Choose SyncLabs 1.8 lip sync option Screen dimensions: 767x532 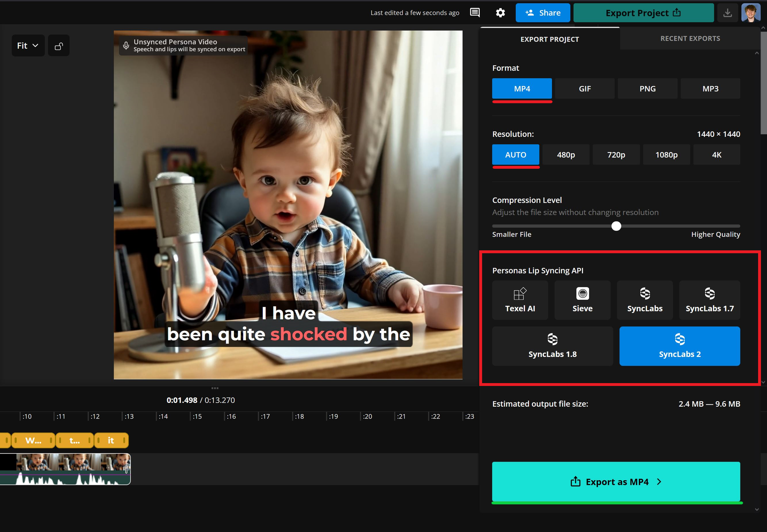tap(552, 346)
